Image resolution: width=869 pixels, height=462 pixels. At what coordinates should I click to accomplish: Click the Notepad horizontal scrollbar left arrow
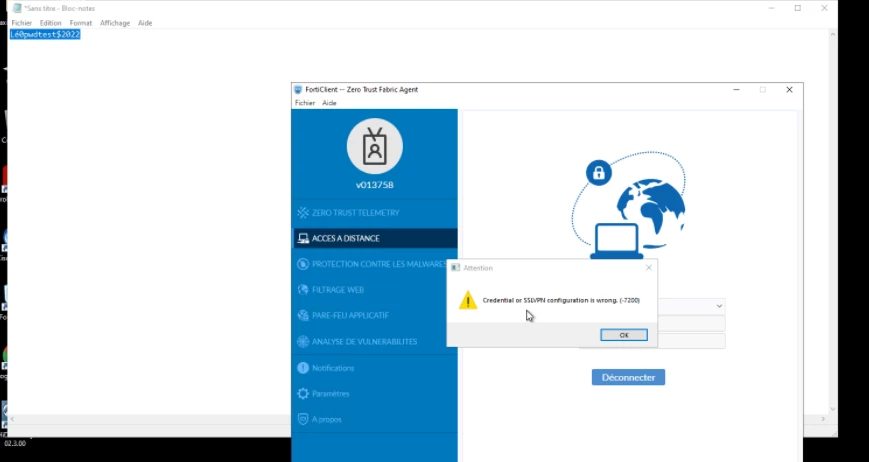coord(12,419)
